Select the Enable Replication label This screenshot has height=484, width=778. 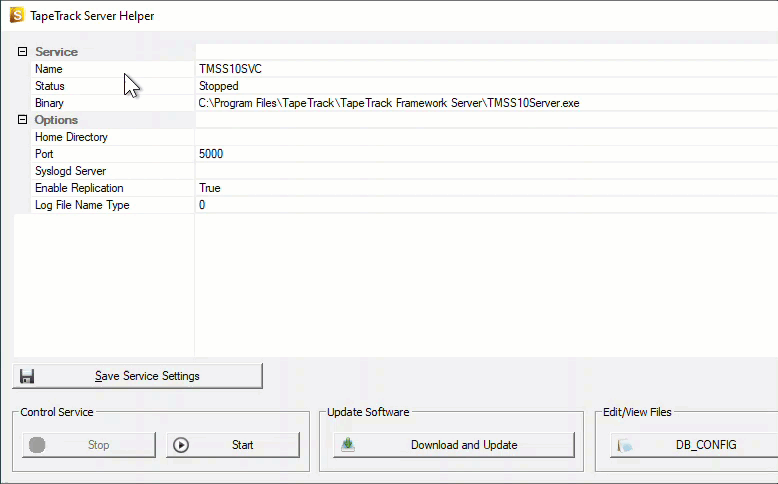click(79, 188)
